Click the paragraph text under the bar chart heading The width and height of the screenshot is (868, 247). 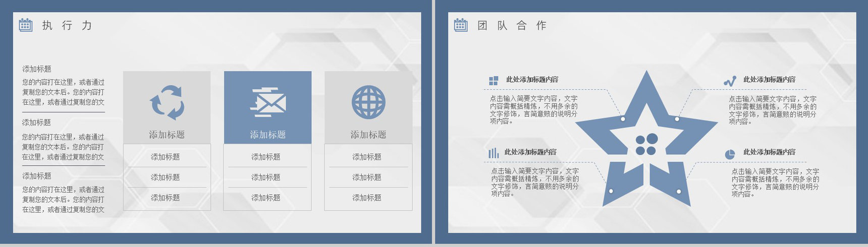click(x=535, y=182)
